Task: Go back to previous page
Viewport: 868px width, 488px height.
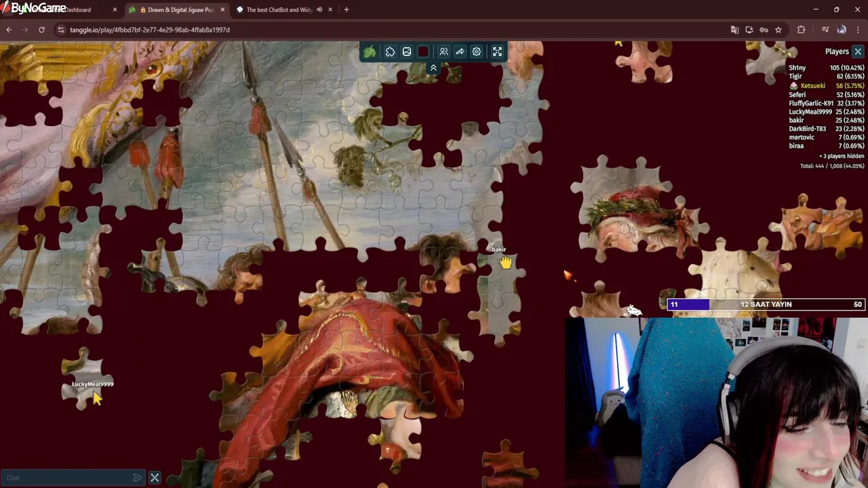Action: point(9,30)
